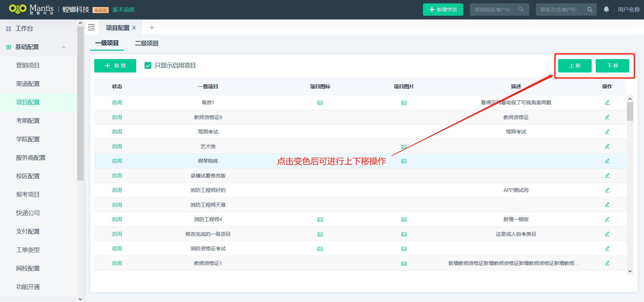The width and height of the screenshot is (644, 302).
Task: Edit the 骨质1 row
Action: click(x=607, y=102)
